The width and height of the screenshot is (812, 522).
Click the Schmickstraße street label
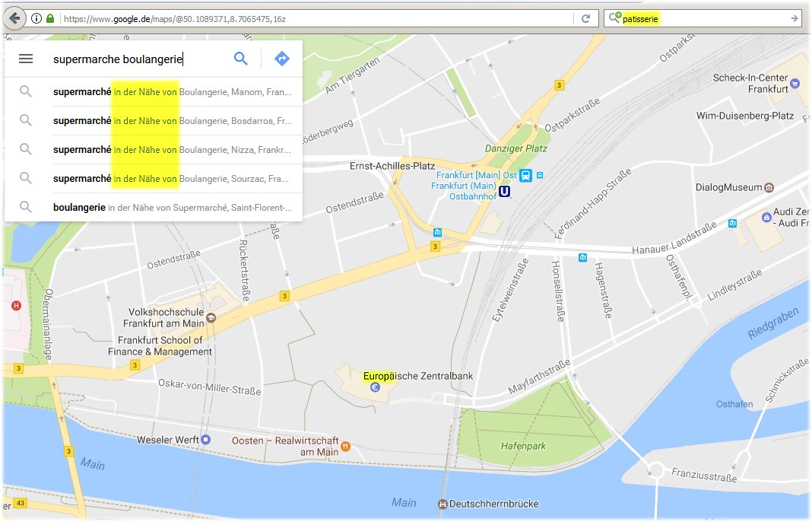(786, 381)
